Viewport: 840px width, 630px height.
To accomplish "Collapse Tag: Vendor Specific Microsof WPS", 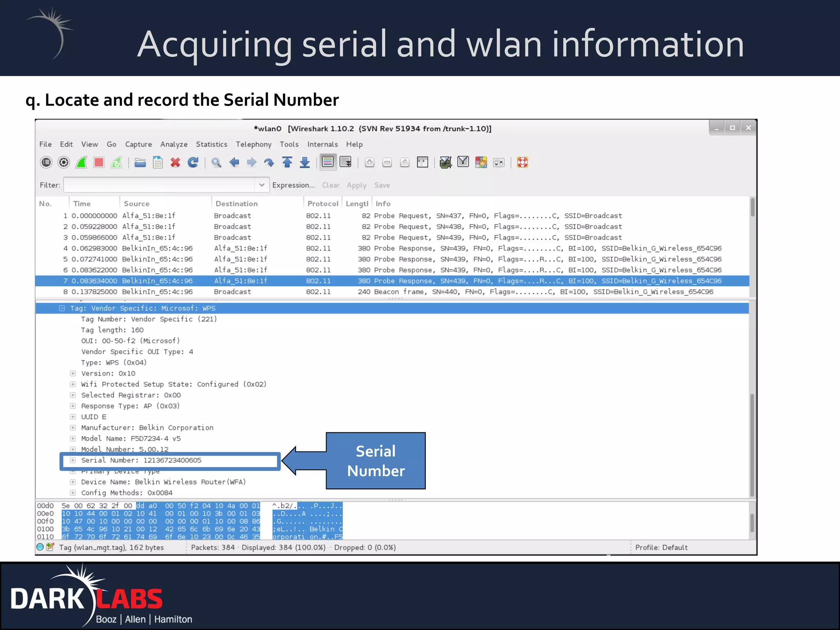I will pos(62,308).
